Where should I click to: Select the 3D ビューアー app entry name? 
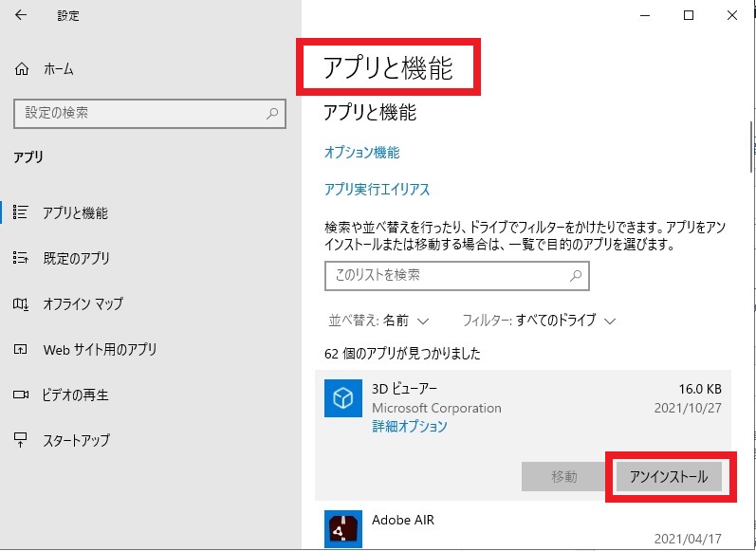[x=404, y=389]
